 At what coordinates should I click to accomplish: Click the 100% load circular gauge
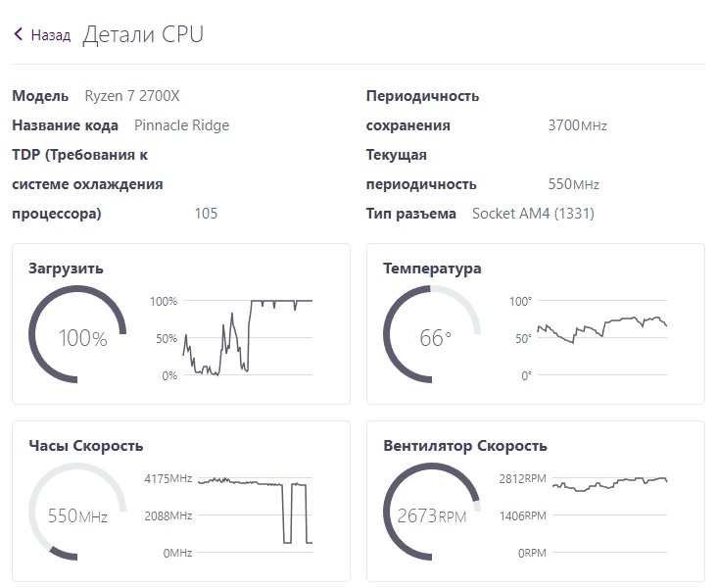[77, 338]
